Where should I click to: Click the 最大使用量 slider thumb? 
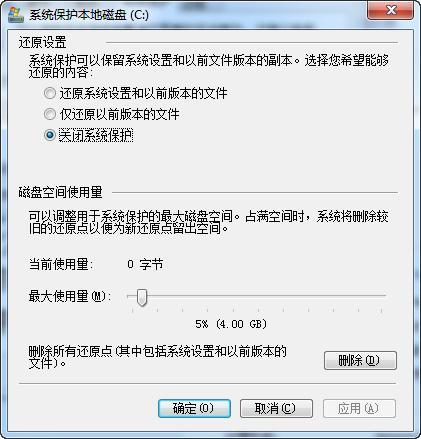142,297
